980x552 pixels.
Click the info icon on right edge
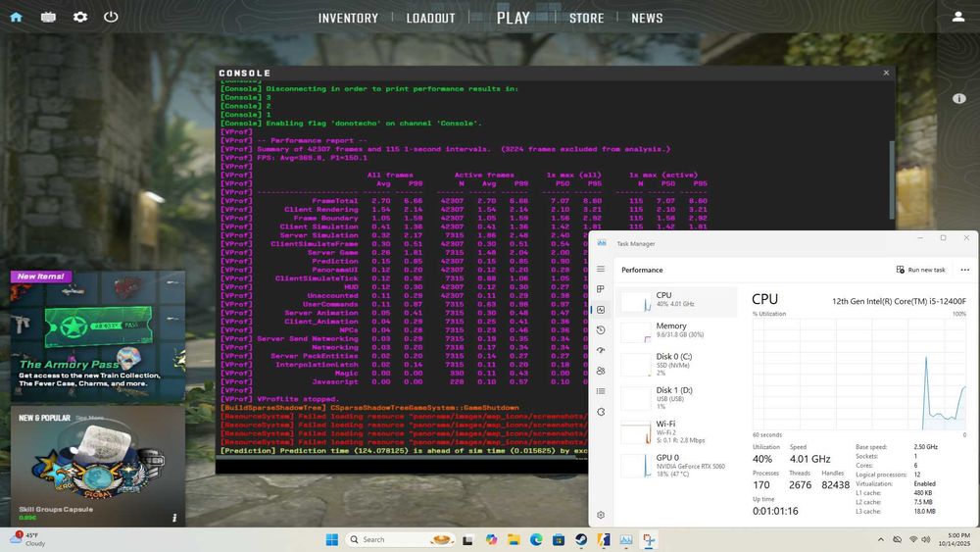click(x=959, y=99)
